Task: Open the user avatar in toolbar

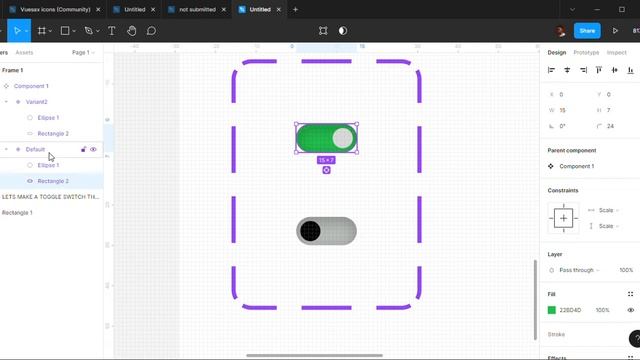Action: [x=560, y=31]
